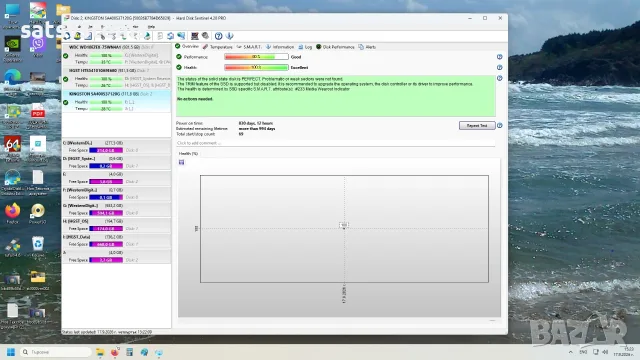Click the taskbar clock

(624, 352)
